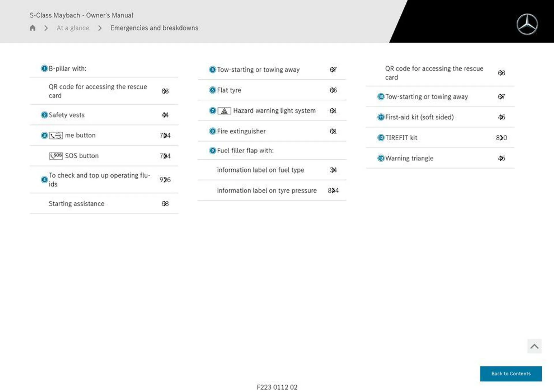
Task: Expand the B-pillar section item
Action: 68,68
